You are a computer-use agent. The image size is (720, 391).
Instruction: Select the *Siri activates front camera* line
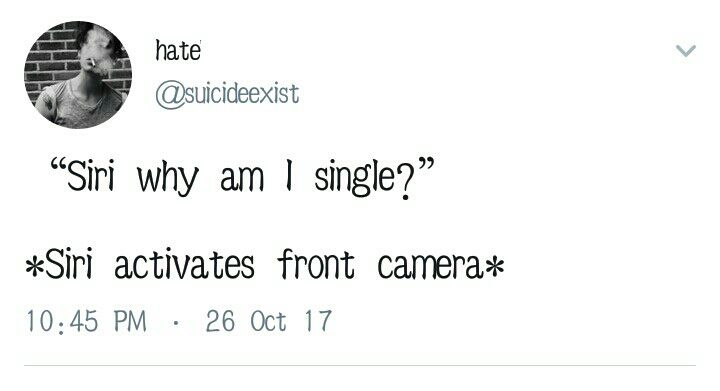pyautogui.click(x=265, y=264)
